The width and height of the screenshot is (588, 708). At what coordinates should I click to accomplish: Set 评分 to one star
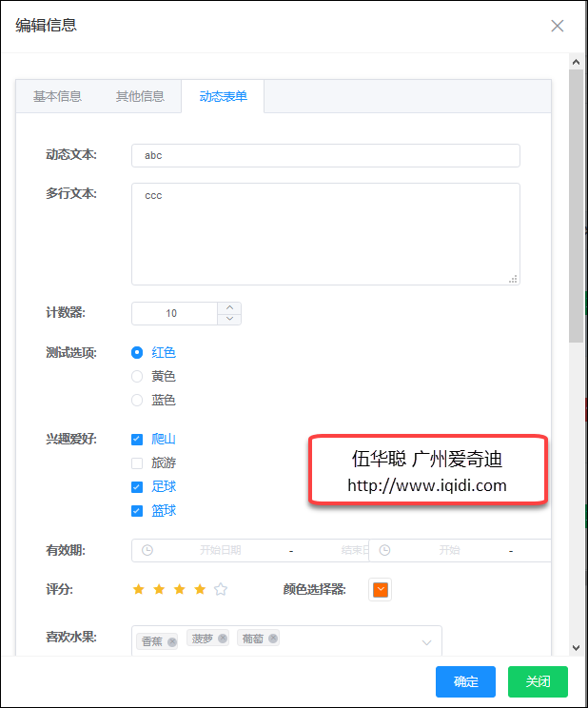pos(139,589)
